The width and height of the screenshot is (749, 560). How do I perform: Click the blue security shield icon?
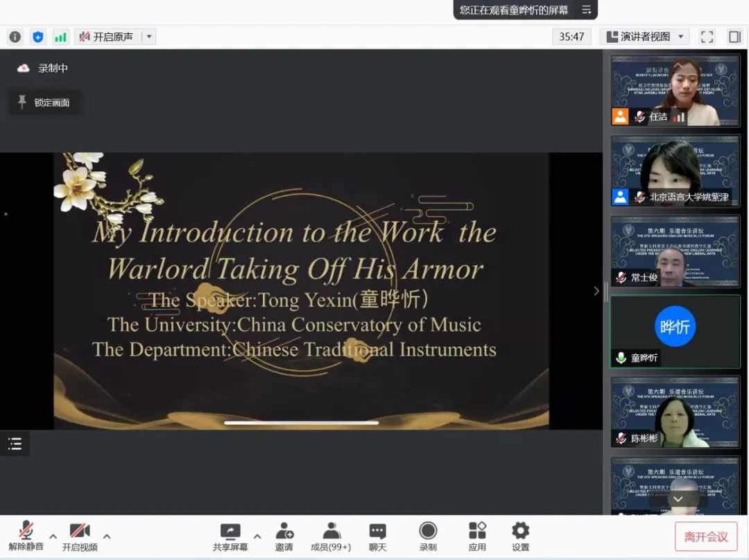(x=37, y=37)
